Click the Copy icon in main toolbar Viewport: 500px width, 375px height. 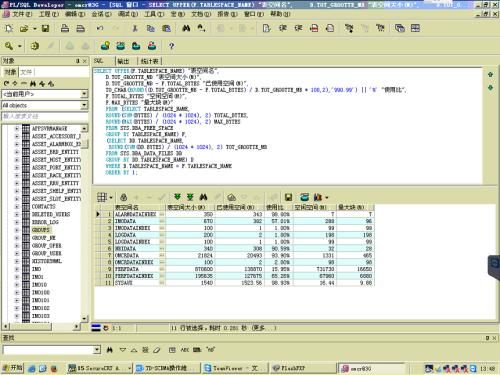click(x=151, y=28)
